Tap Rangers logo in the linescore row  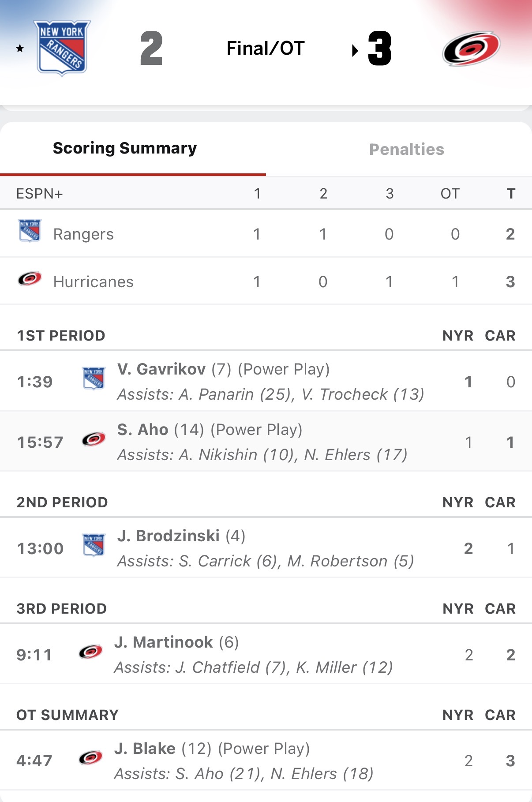click(30, 231)
